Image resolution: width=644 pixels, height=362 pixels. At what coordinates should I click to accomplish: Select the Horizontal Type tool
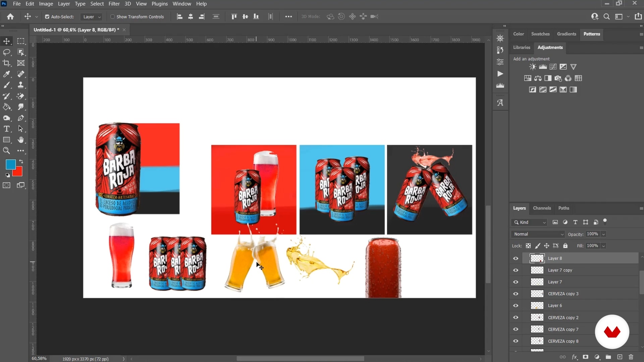[x=6, y=129]
